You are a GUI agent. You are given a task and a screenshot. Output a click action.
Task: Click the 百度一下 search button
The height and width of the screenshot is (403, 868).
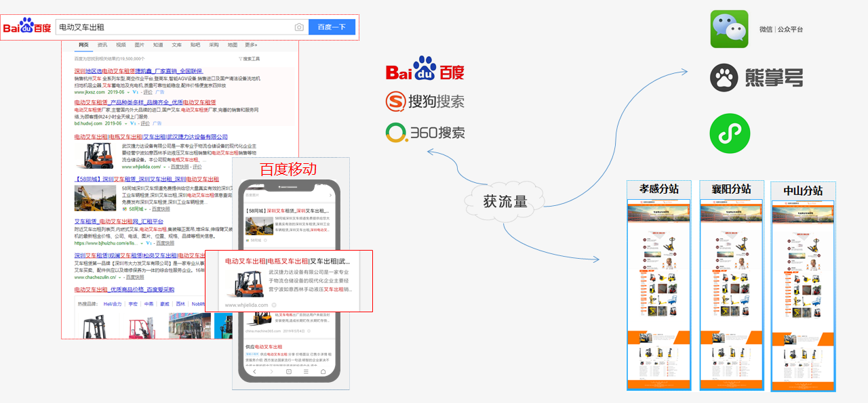[332, 27]
